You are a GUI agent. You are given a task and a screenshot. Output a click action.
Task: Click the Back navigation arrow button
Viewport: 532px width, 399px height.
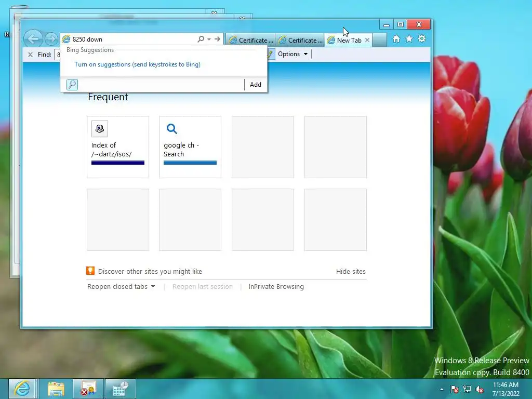pyautogui.click(x=33, y=38)
